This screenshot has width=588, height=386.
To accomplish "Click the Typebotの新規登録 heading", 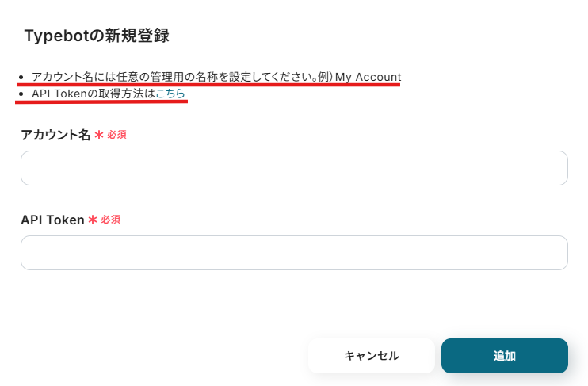I will pos(97,36).
